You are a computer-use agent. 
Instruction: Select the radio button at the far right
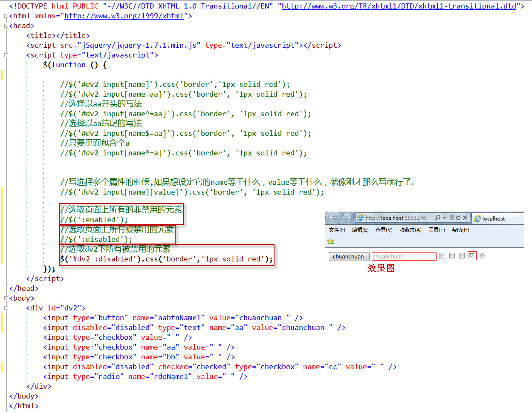coord(482,256)
